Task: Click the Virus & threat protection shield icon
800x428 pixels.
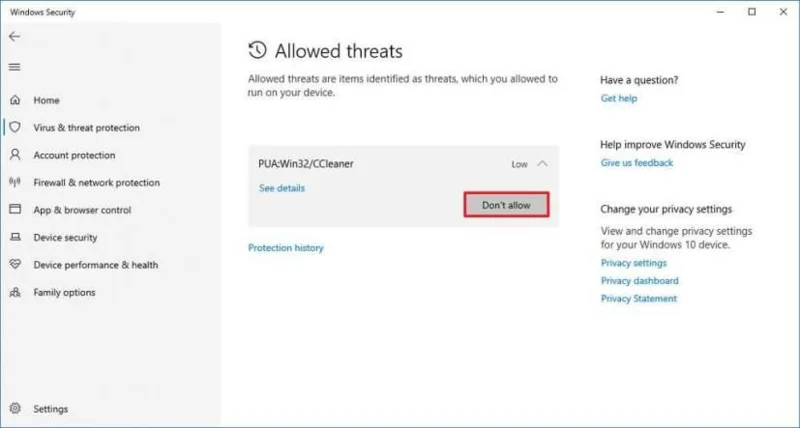Action: pyautogui.click(x=15, y=127)
